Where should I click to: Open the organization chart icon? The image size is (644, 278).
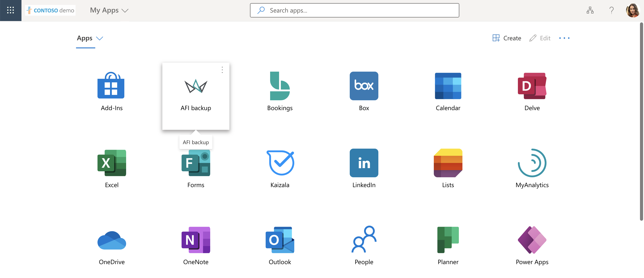[x=590, y=10]
